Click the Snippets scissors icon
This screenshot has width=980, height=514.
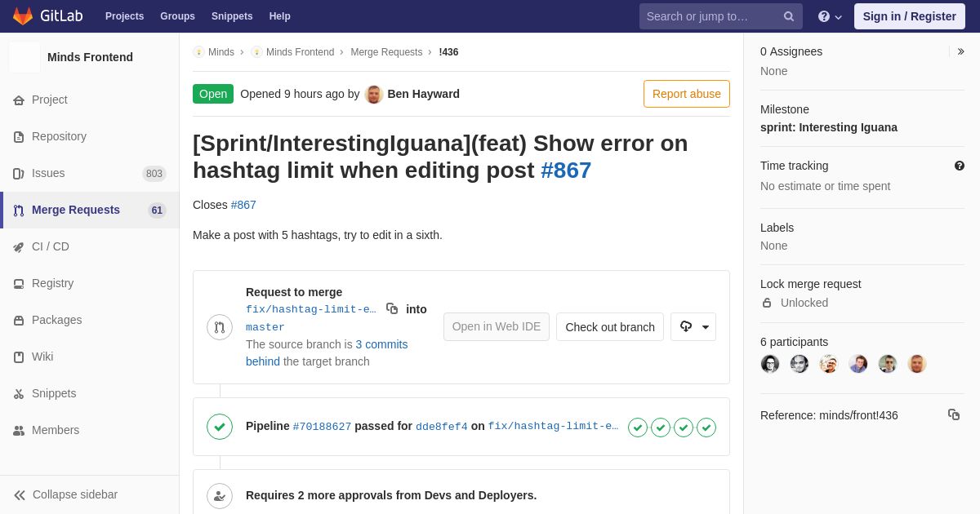[19, 394]
